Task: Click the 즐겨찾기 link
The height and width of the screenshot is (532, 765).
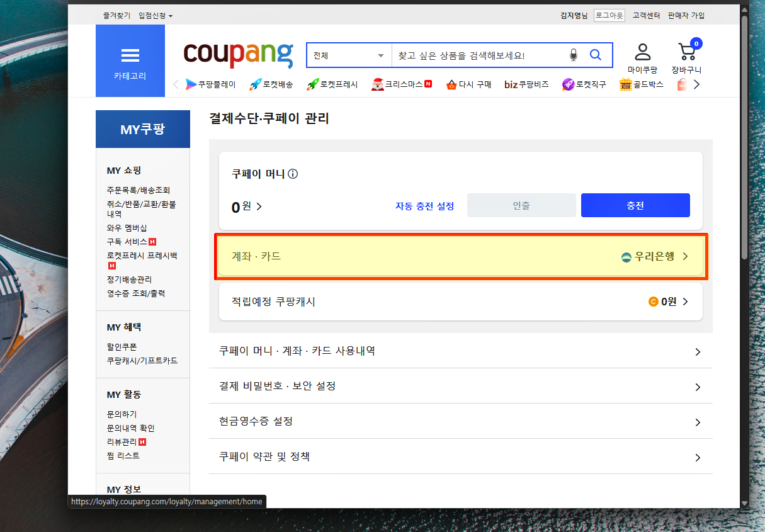Action: [117, 15]
